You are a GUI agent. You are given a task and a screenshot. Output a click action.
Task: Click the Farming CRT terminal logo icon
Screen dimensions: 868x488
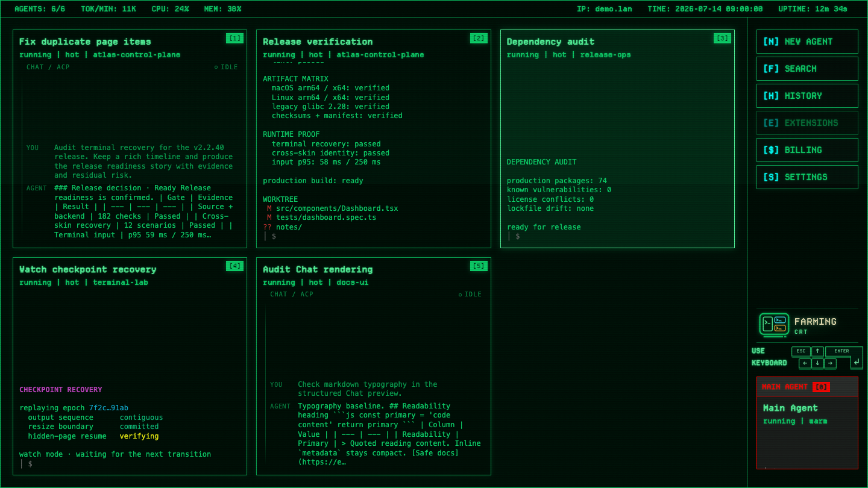click(x=774, y=325)
